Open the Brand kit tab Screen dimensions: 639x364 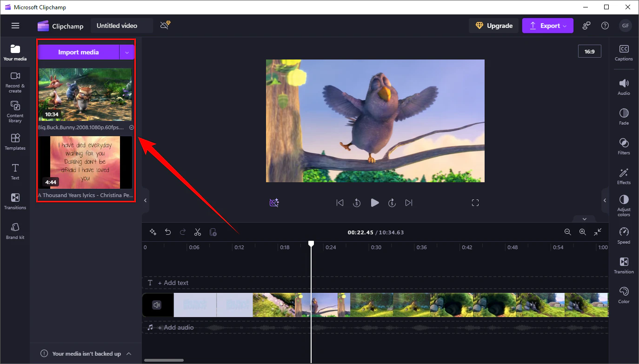(15, 231)
